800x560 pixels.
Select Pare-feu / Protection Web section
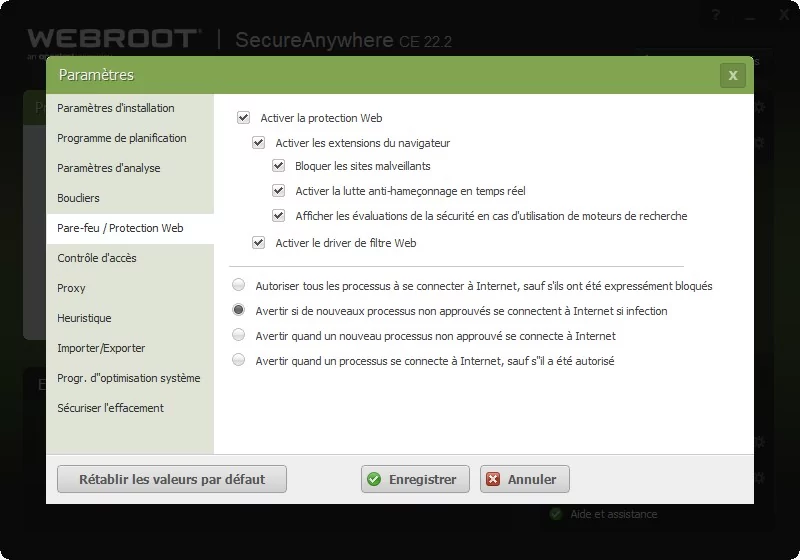pyautogui.click(x=130, y=228)
